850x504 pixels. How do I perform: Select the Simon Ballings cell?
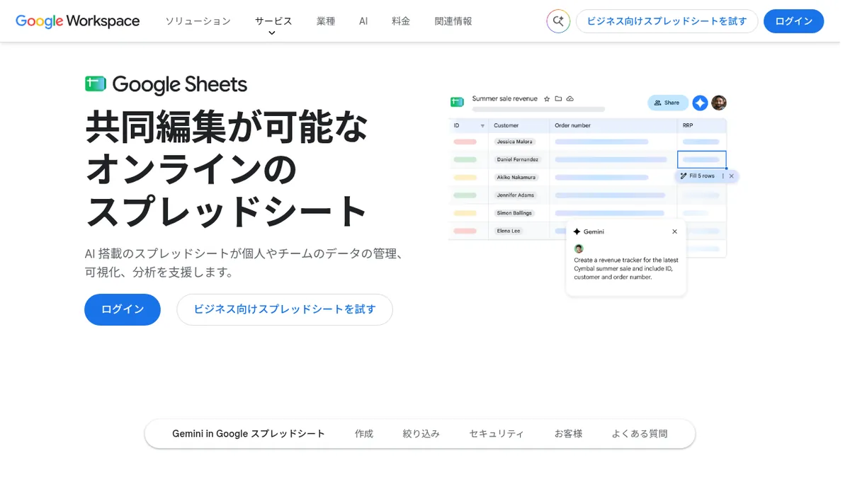[515, 212]
